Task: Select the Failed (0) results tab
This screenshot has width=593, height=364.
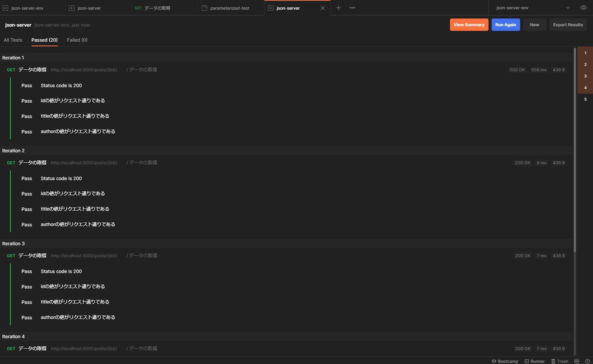Action: click(77, 40)
